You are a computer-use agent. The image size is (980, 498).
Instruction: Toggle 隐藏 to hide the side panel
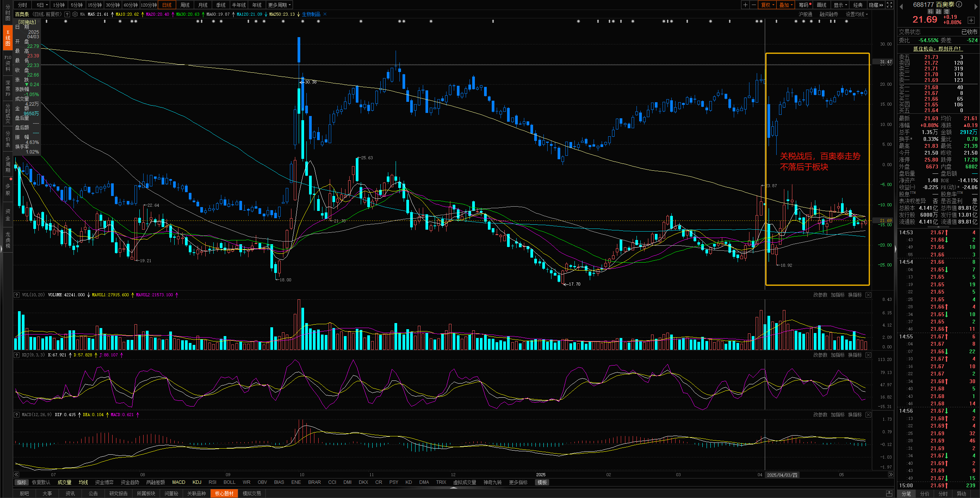(x=876, y=5)
